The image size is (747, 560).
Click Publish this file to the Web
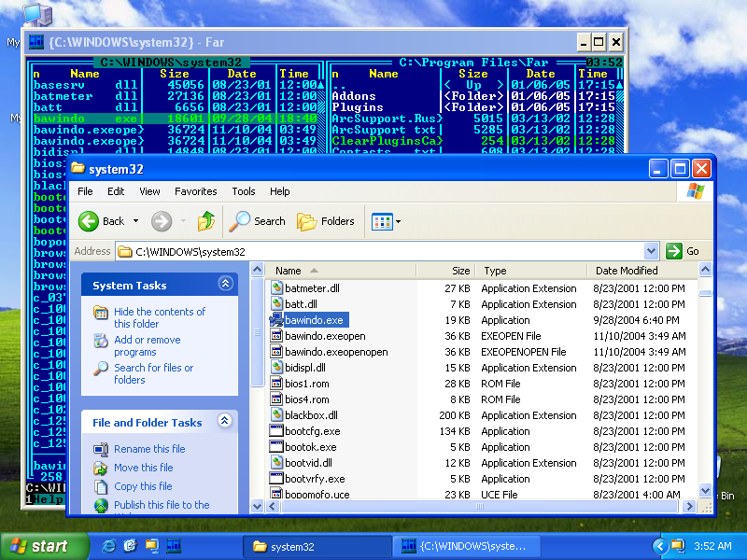tap(162, 506)
